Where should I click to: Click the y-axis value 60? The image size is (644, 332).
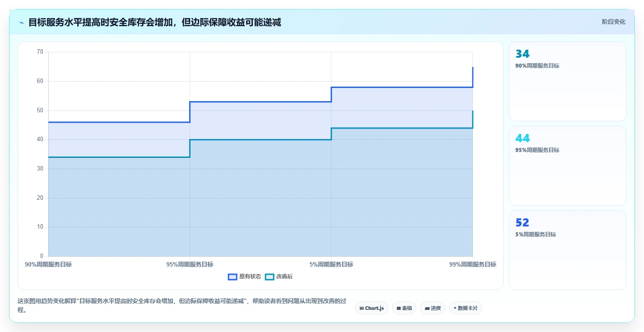click(x=40, y=81)
